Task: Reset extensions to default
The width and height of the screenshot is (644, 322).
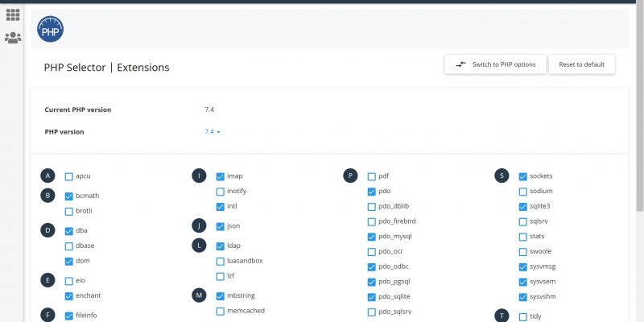Action: [581, 64]
